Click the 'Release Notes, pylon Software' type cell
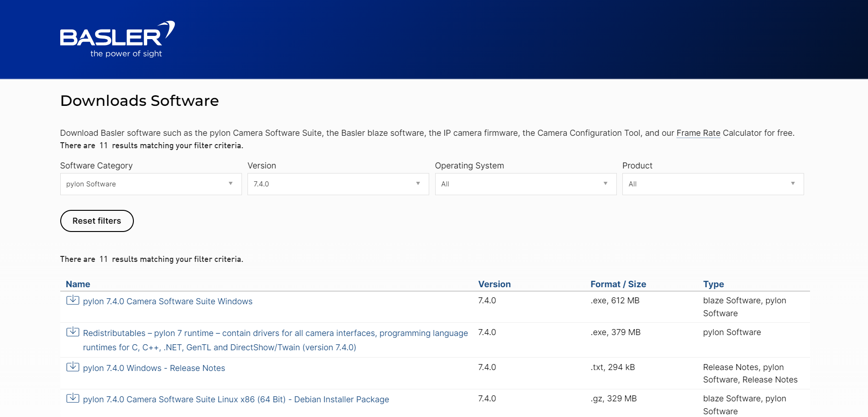868x417 pixels. click(750, 373)
